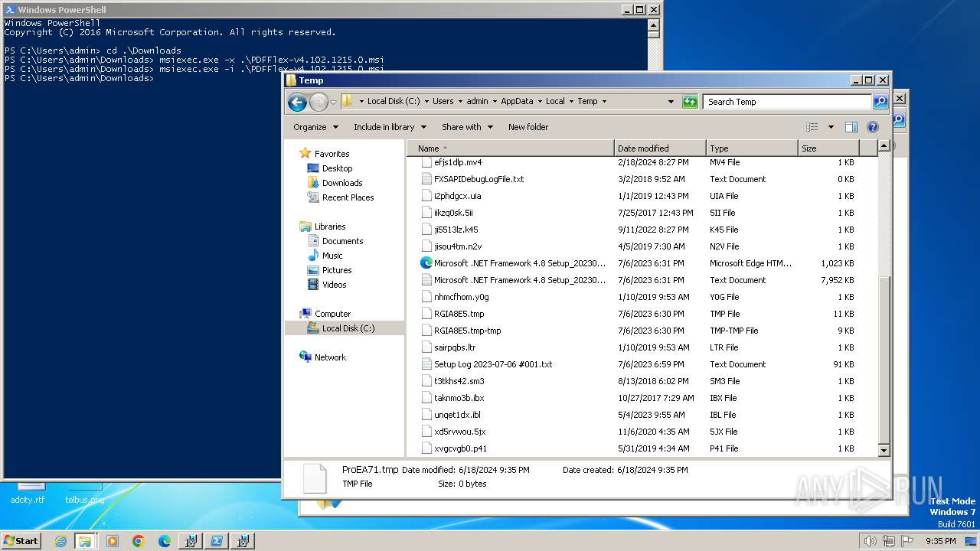980x551 pixels.
Task: Launch Internet Explorer from taskbar
Action: (x=60, y=541)
